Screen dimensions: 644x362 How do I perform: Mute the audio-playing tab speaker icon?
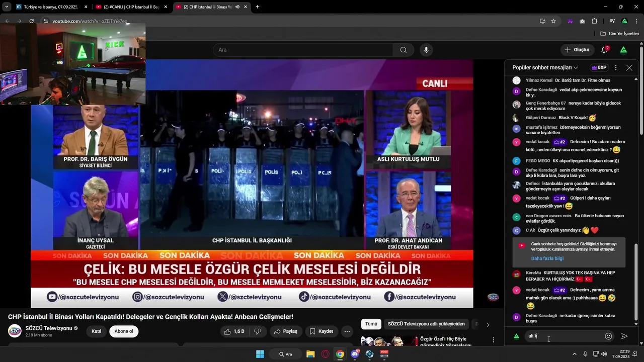(x=237, y=7)
